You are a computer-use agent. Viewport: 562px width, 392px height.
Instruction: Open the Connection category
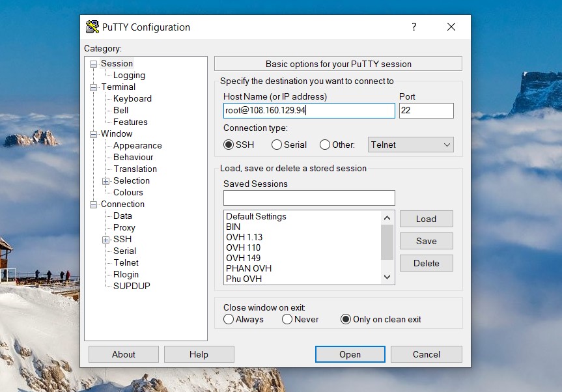[x=122, y=204]
